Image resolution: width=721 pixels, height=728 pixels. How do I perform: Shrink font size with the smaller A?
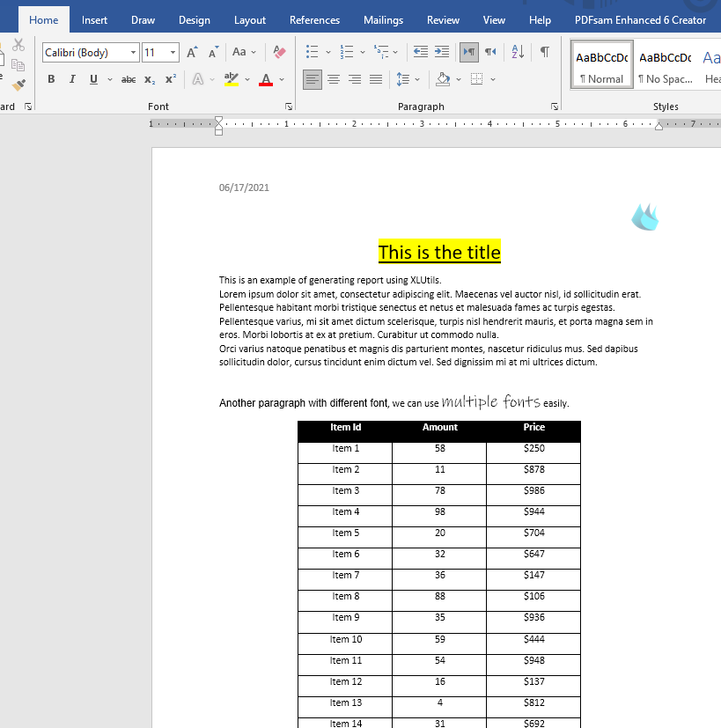coord(213,53)
